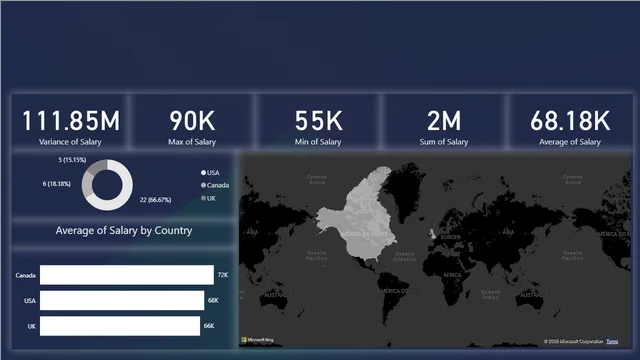Select the UK legend marker

(203, 198)
